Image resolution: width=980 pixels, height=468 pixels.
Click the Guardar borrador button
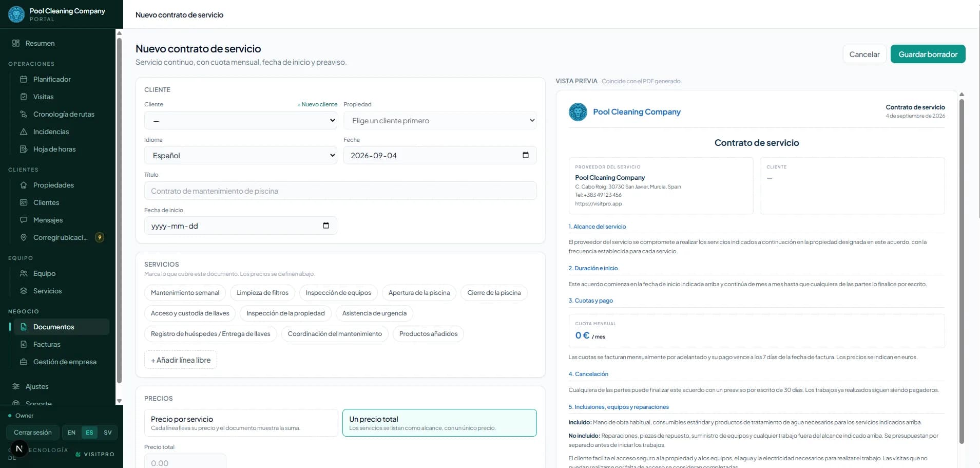tap(928, 54)
